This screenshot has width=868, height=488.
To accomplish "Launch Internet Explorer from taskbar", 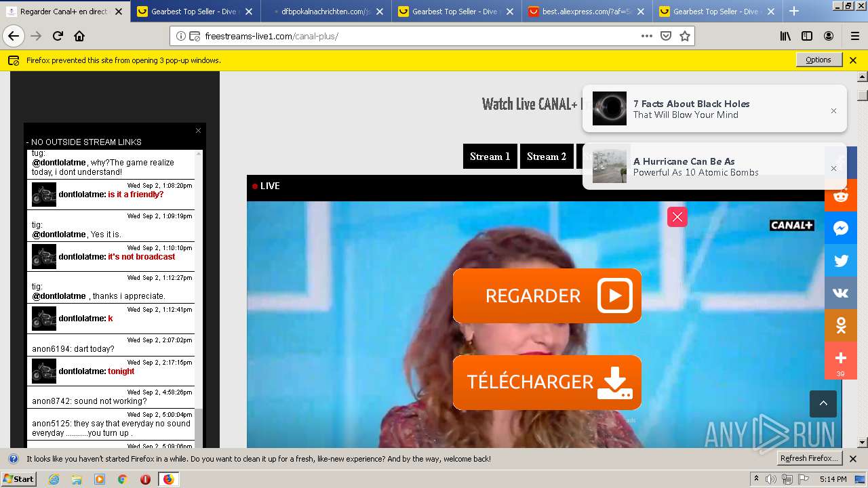I will [54, 479].
